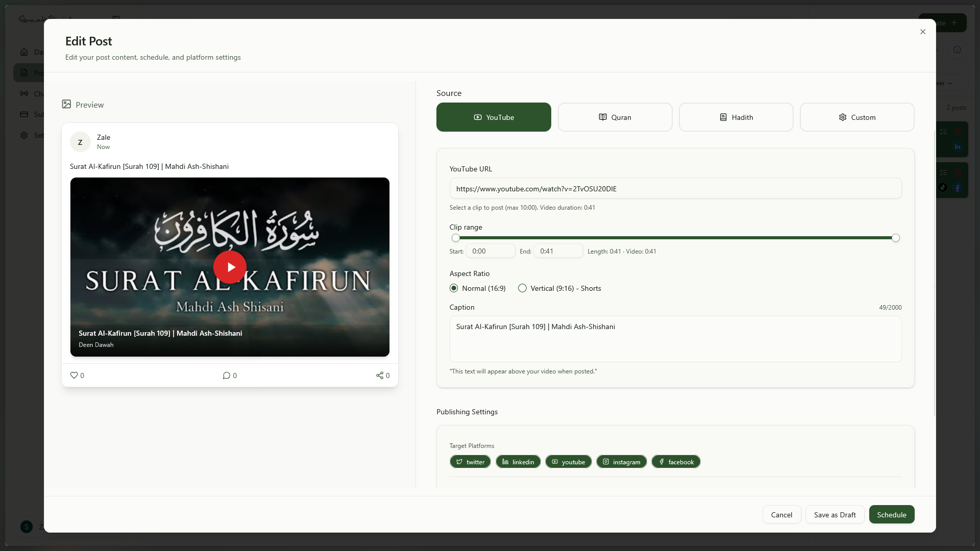The width and height of the screenshot is (980, 551).
Task: Click the checklist icon on the post card
Action: coord(943,132)
